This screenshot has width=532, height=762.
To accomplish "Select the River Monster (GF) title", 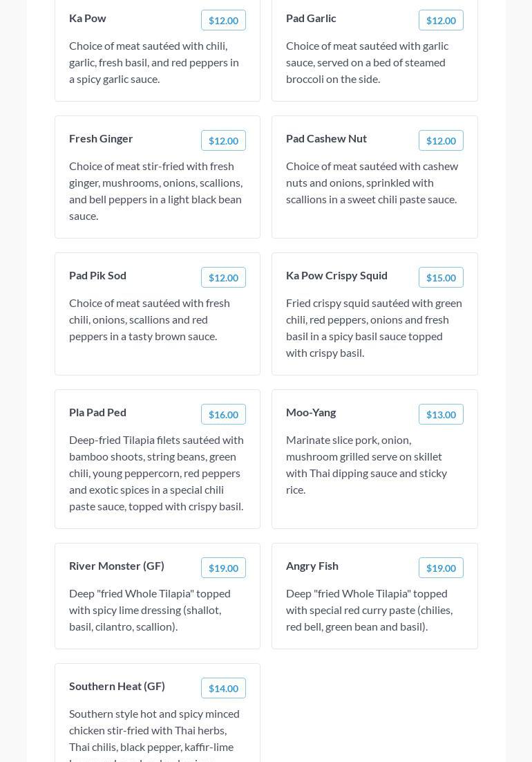I will (x=117, y=566).
